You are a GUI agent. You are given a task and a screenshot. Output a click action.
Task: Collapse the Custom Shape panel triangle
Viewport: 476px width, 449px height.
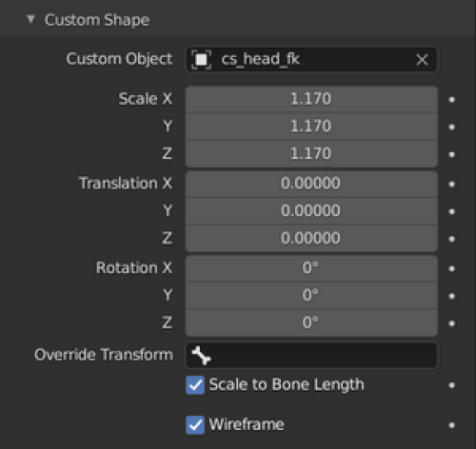(30, 19)
